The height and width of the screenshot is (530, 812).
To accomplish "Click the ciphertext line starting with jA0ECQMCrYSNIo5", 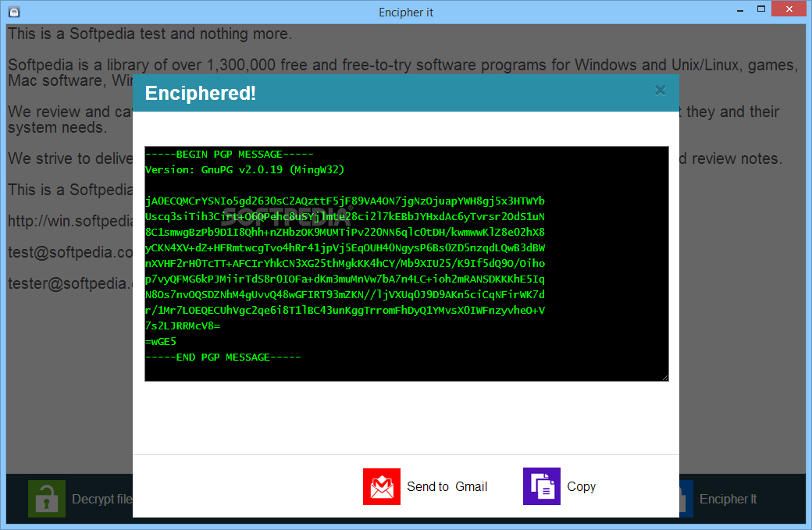I will click(345, 201).
